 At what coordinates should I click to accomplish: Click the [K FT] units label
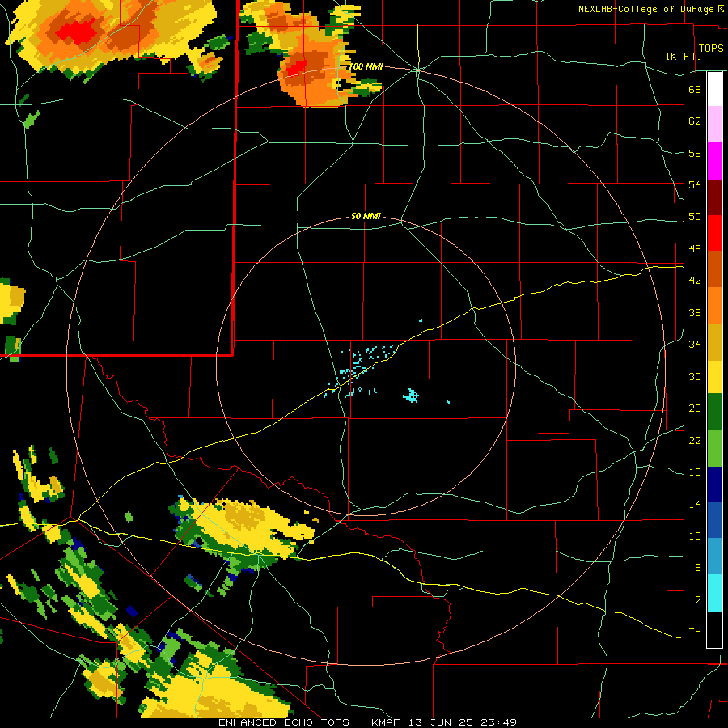click(x=684, y=56)
